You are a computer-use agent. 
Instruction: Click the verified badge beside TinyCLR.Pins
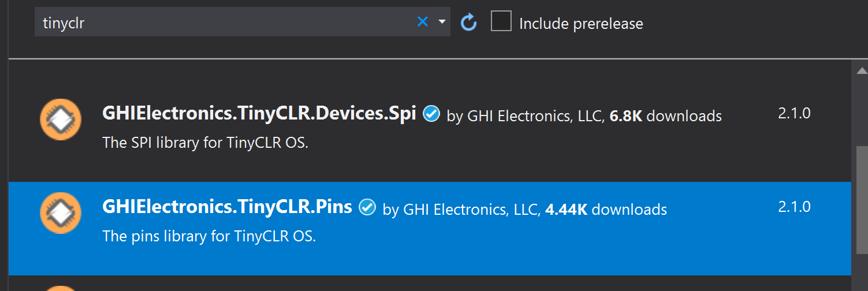coord(367,207)
